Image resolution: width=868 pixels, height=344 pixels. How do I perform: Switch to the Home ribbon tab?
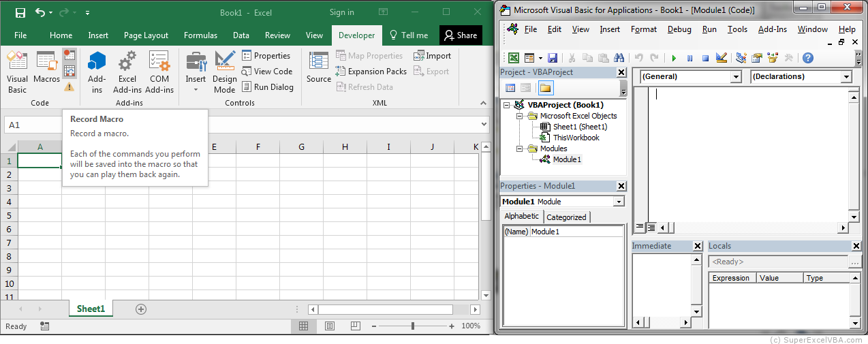tap(61, 35)
